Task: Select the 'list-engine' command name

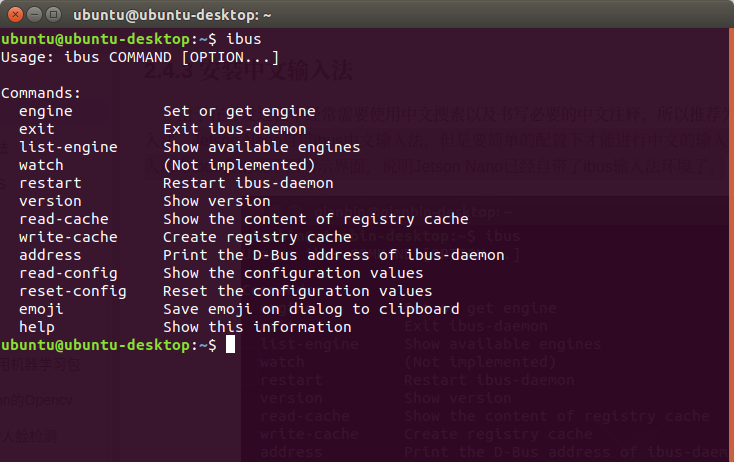Action: (x=68, y=147)
